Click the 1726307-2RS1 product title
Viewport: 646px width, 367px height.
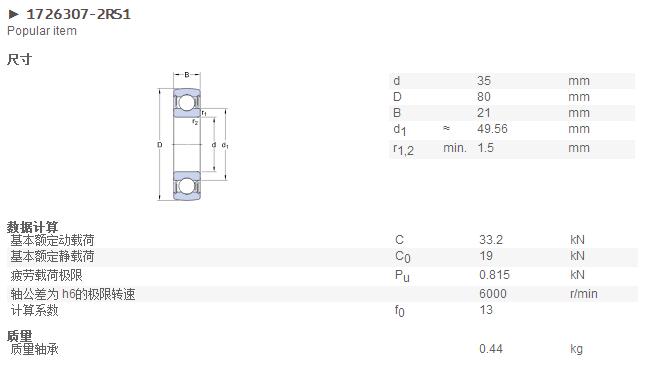(x=79, y=14)
